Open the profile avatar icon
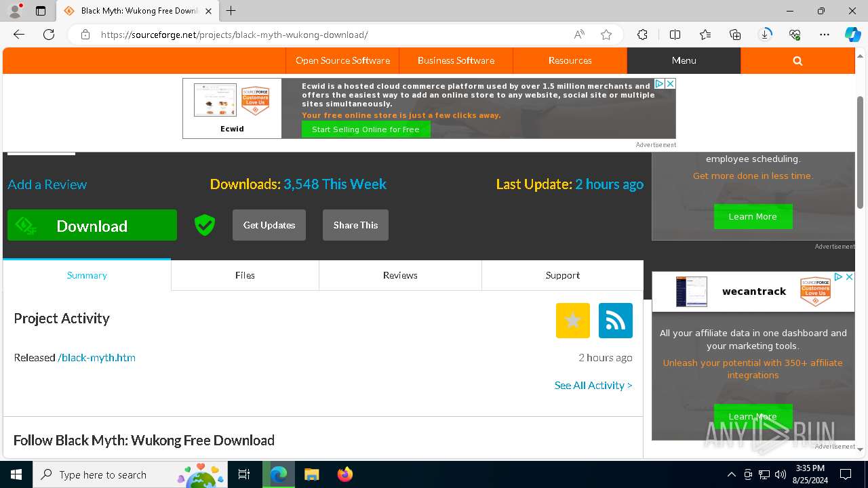868x488 pixels. click(14, 11)
